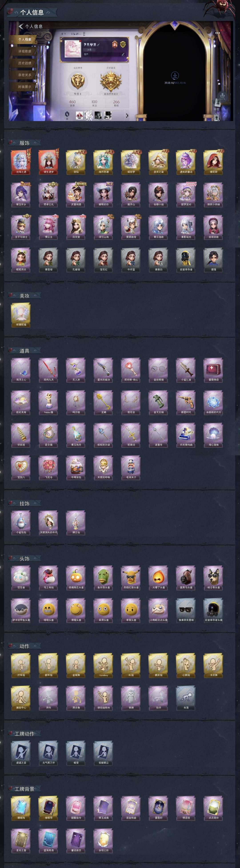Open the 时装展示 tab
The width and height of the screenshot is (240, 868).
click(x=25, y=87)
